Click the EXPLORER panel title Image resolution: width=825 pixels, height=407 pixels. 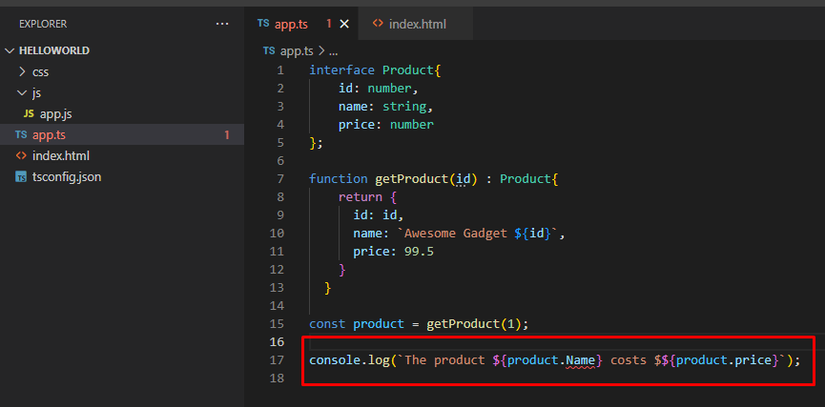(43, 24)
